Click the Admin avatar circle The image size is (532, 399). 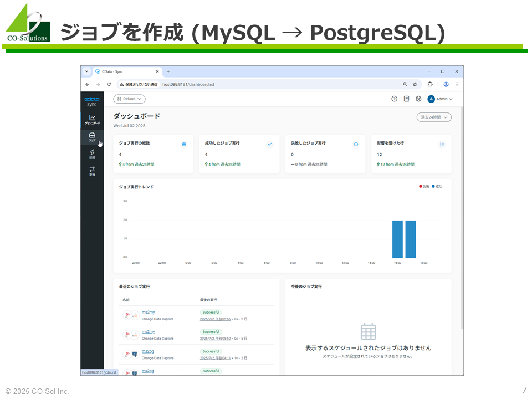point(431,99)
